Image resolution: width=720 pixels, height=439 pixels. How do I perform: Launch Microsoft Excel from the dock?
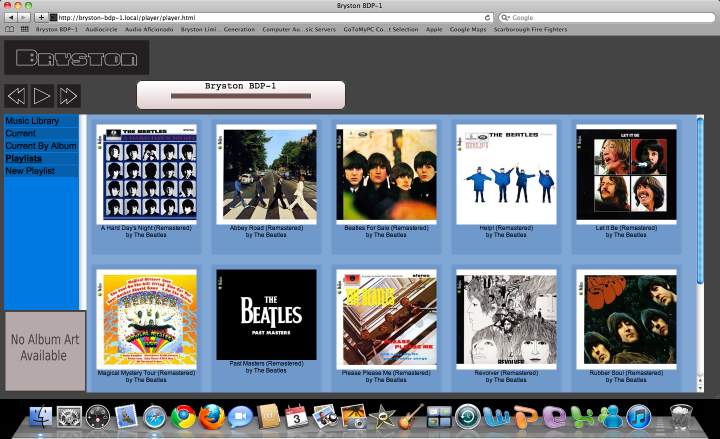(x=582, y=417)
